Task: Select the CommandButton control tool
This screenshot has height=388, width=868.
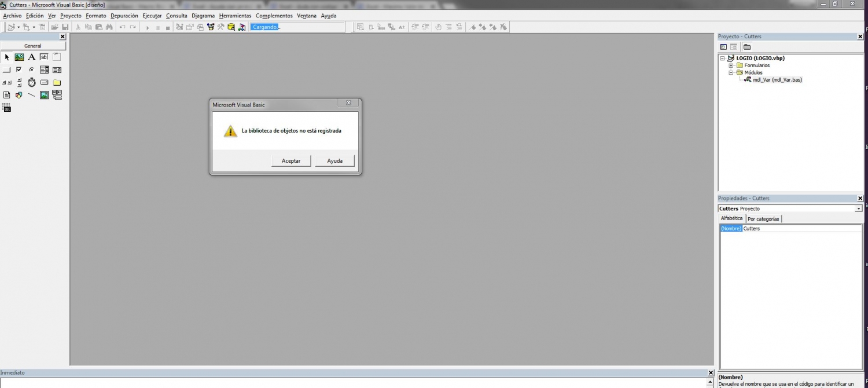Action: click(x=7, y=69)
